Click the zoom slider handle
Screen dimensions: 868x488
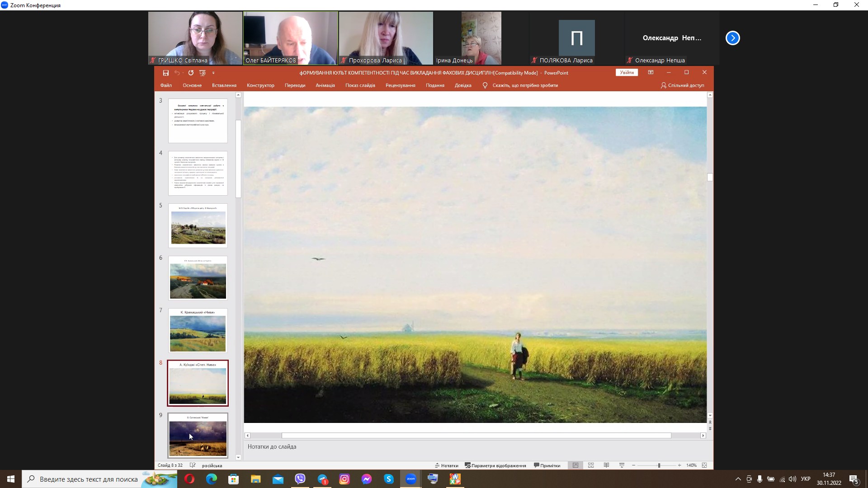point(659,465)
